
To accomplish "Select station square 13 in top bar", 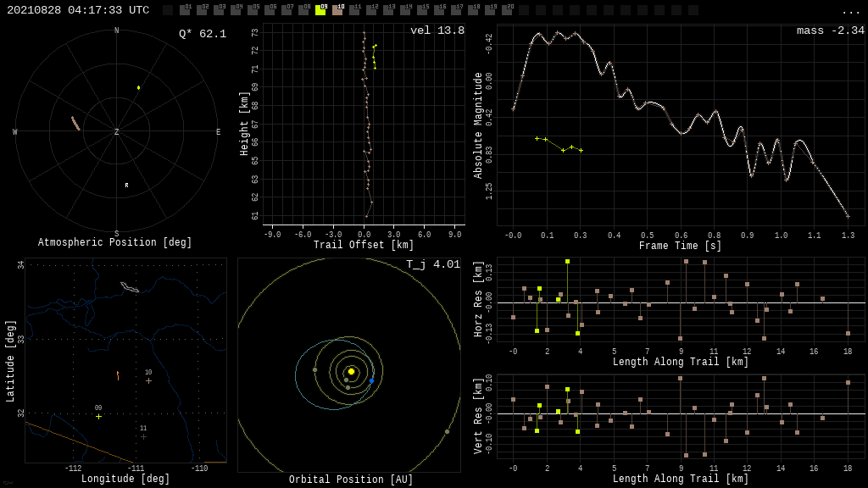I will pyautogui.click(x=388, y=10).
